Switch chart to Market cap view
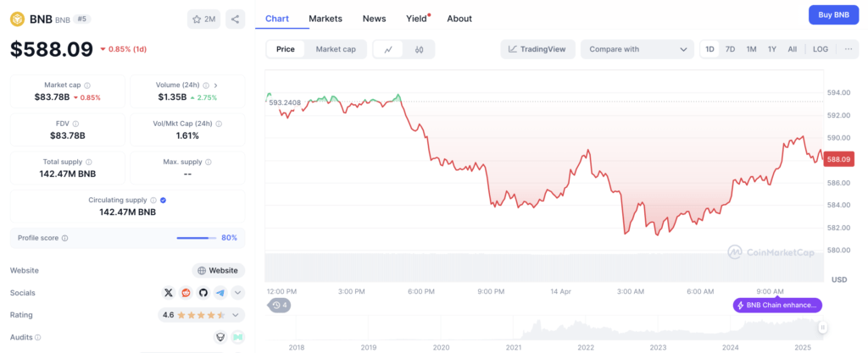The image size is (868, 353). 336,49
